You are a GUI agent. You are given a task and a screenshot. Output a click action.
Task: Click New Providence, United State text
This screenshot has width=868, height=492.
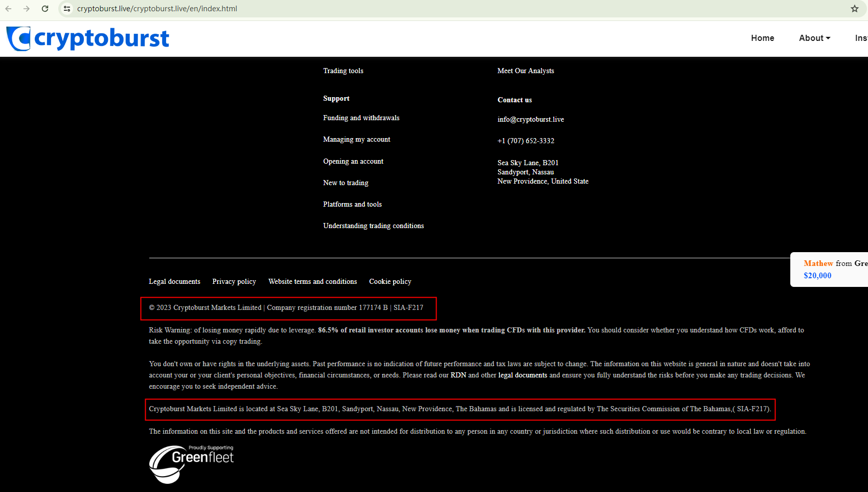pos(543,181)
